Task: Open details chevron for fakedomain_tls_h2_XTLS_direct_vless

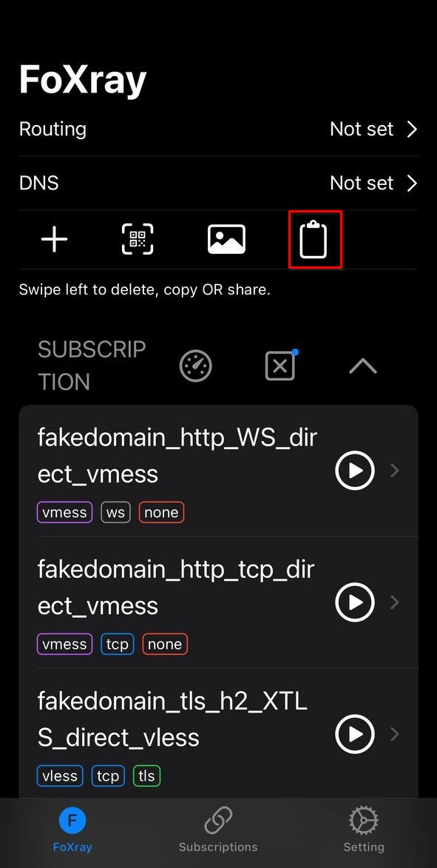Action: [395, 734]
